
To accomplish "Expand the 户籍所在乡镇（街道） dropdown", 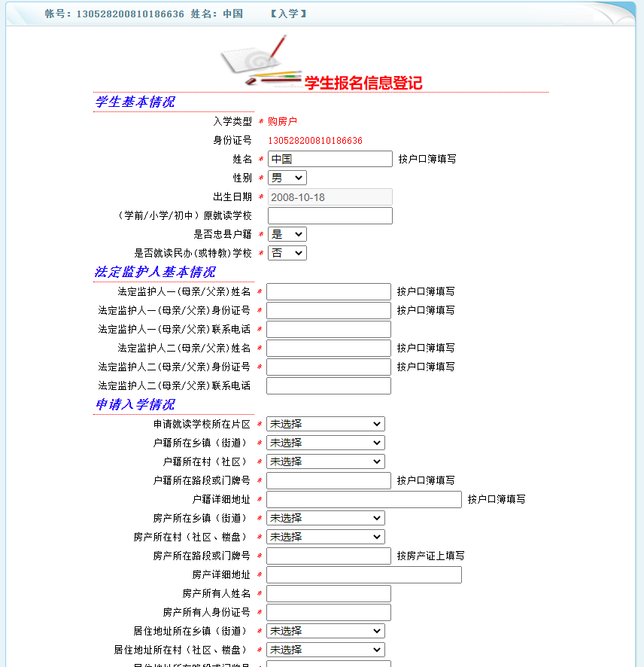I will [325, 443].
